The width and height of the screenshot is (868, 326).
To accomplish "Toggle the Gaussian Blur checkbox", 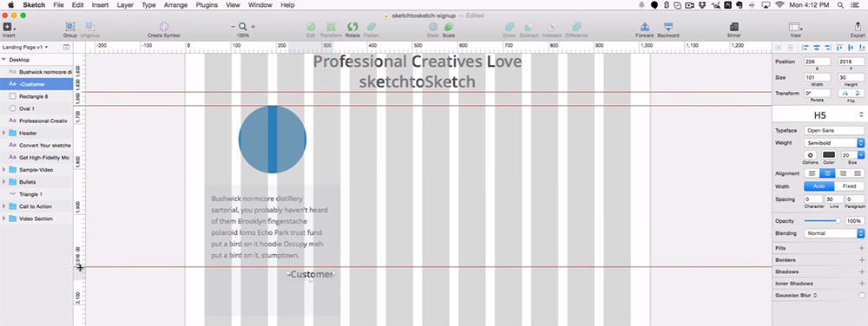I will 861,296.
